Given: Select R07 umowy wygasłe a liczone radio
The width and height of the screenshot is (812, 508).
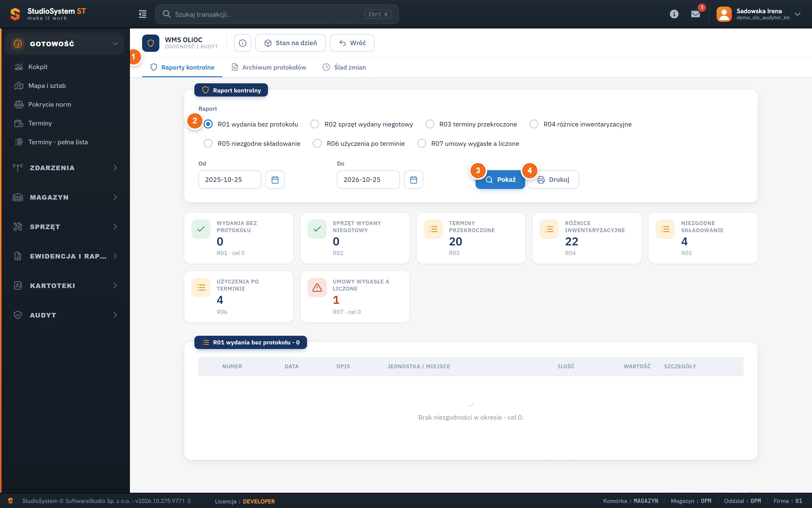Looking at the screenshot, I should pyautogui.click(x=421, y=144).
